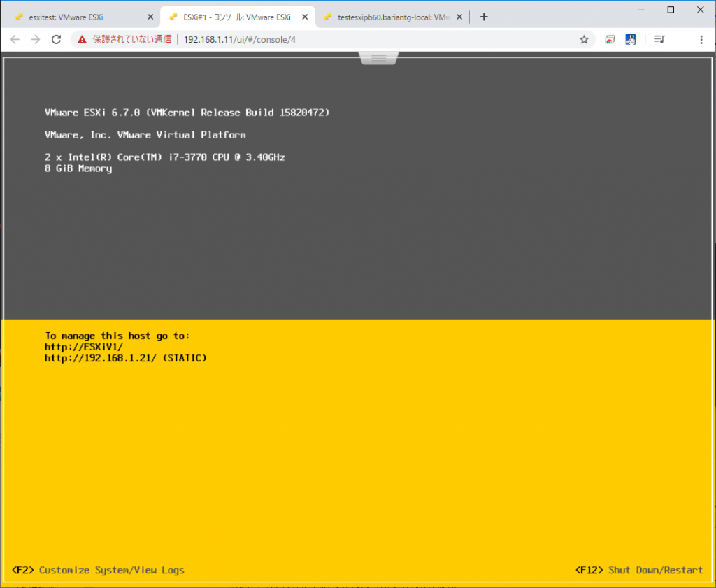Close the esxitest: VMware ESXi tab

pos(150,17)
